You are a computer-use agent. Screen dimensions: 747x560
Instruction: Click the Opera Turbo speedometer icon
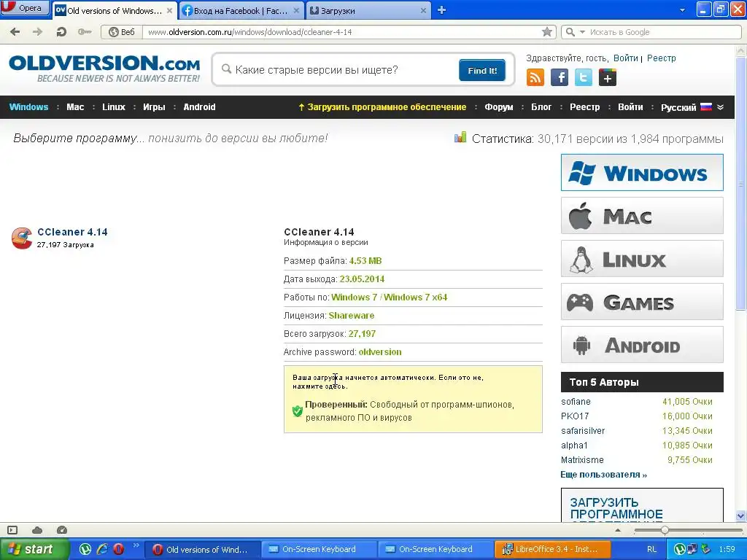(x=62, y=530)
